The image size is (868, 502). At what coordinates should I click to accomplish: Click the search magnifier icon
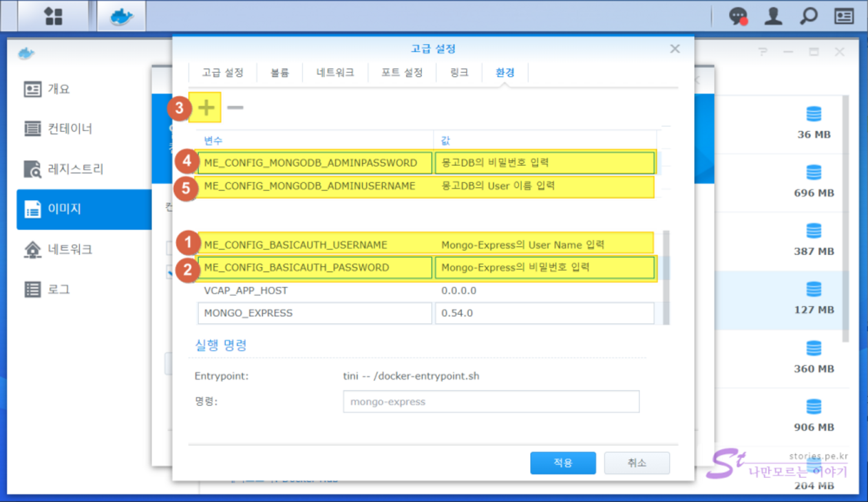pos(809,16)
